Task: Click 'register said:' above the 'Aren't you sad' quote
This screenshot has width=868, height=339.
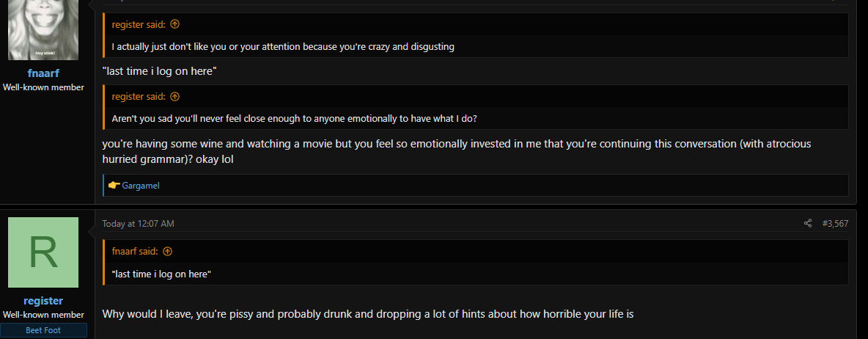Action: coord(139,96)
